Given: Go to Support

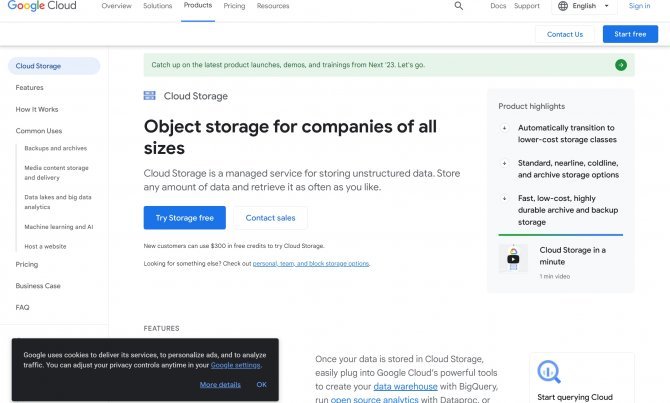Looking at the screenshot, I should click(527, 6).
